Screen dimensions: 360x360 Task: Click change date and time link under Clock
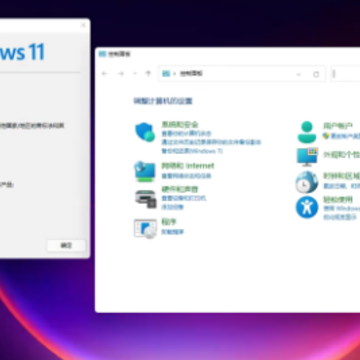point(335,186)
